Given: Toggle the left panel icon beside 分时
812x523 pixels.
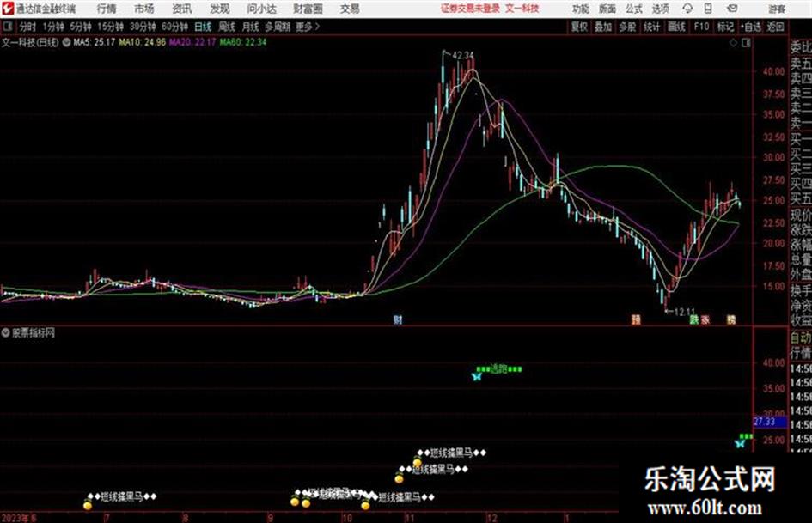Looking at the screenshot, I should coord(7,27).
